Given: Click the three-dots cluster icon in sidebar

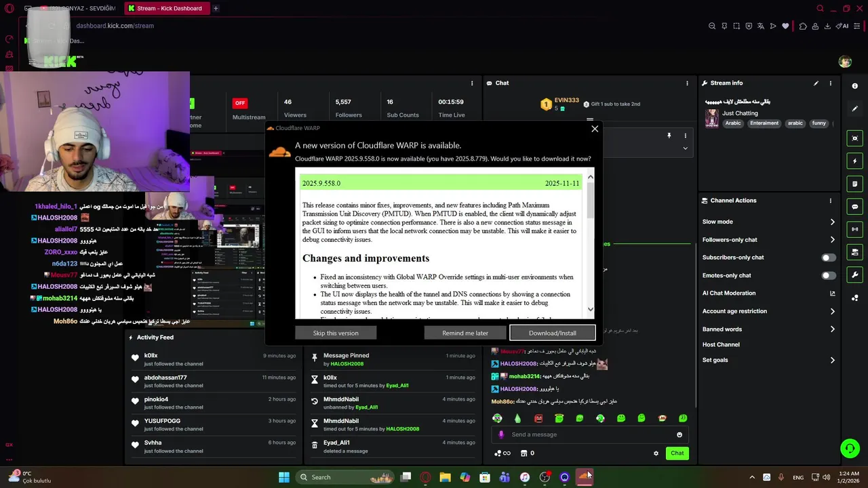Looking at the screenshot, I should pyautogui.click(x=854, y=298).
